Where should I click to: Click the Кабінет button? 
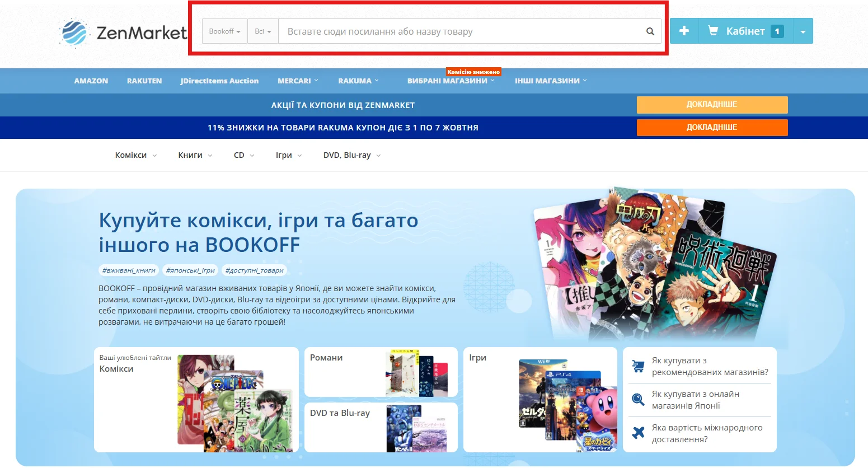745,31
